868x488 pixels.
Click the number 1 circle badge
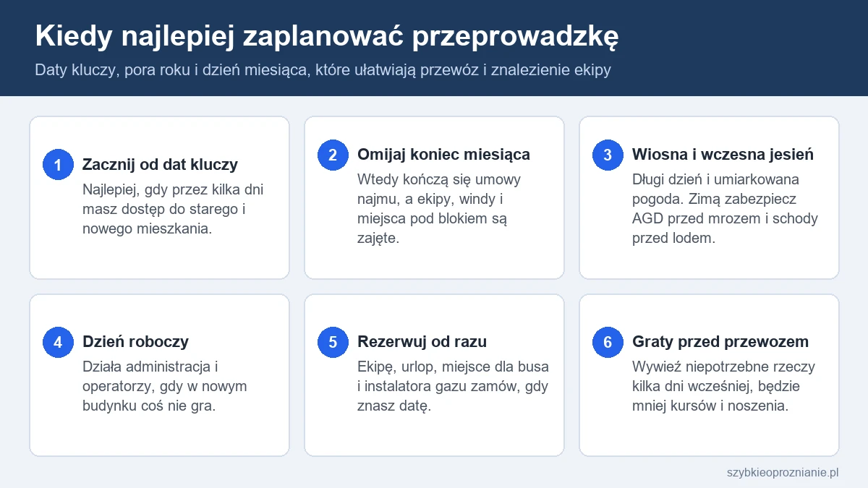tap(58, 165)
